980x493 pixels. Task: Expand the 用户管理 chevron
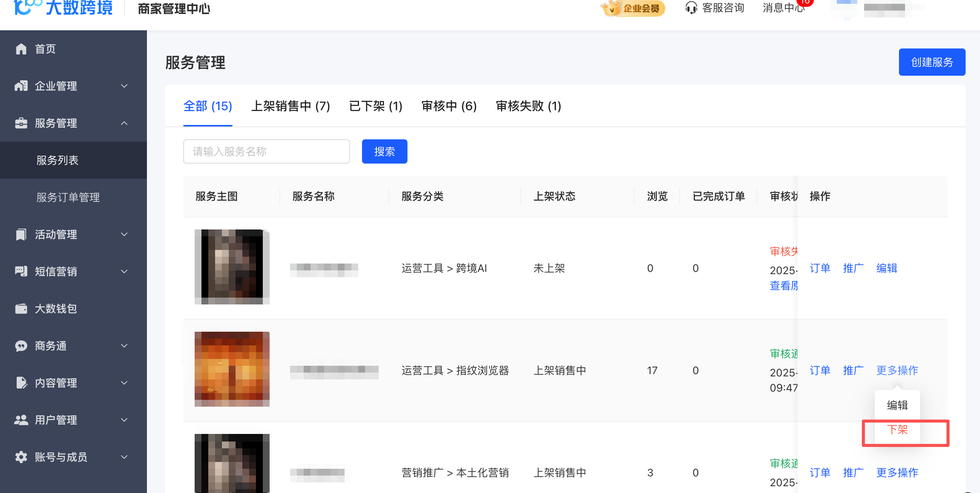124,420
